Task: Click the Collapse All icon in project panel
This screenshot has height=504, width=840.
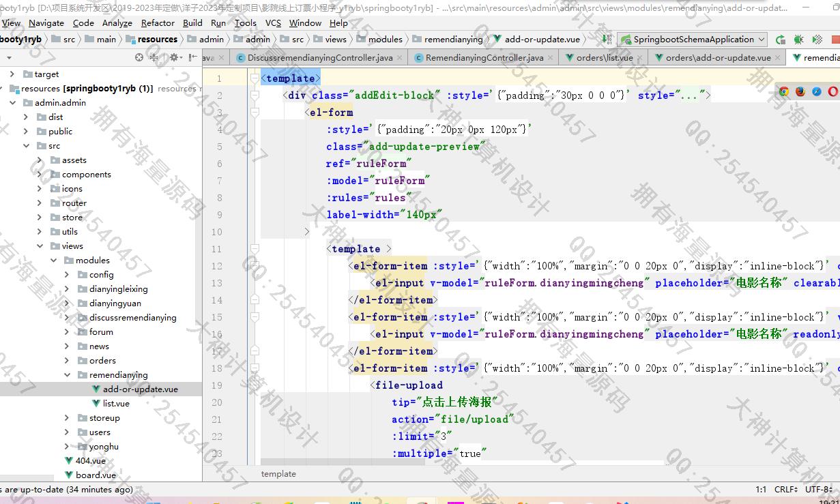Action: click(x=156, y=57)
